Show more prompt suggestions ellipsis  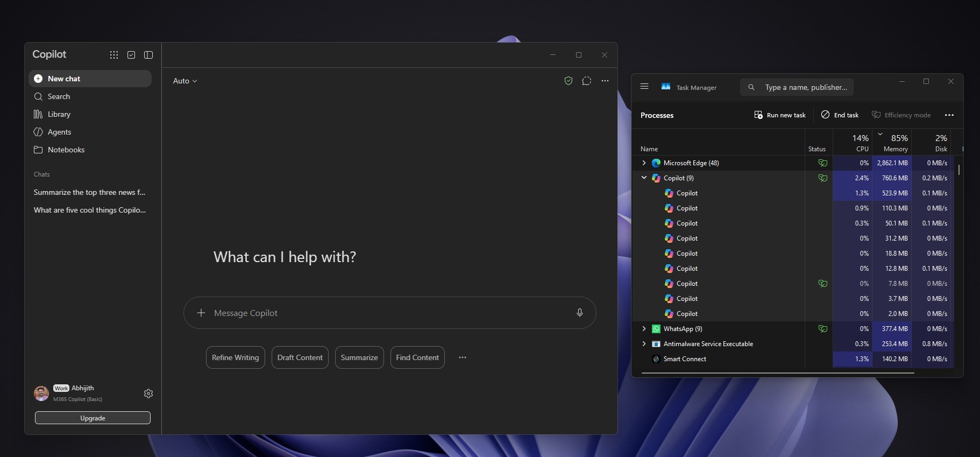[463, 357]
